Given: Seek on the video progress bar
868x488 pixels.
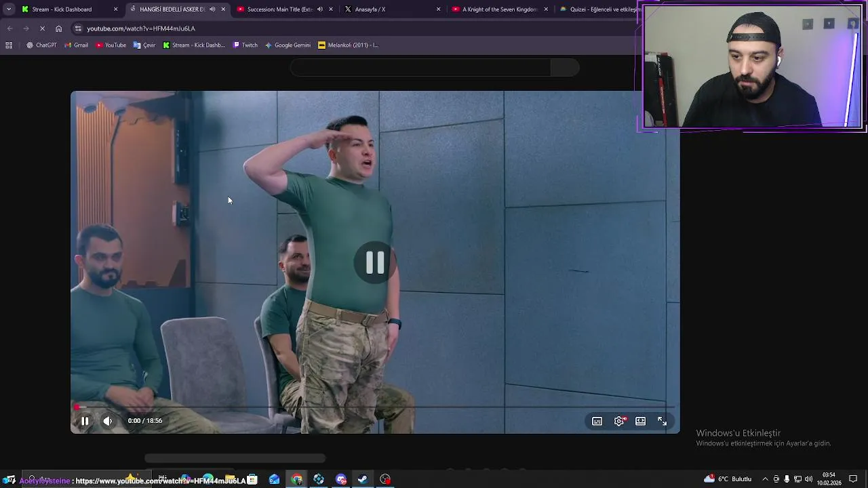Looking at the screenshot, I should coord(375,407).
